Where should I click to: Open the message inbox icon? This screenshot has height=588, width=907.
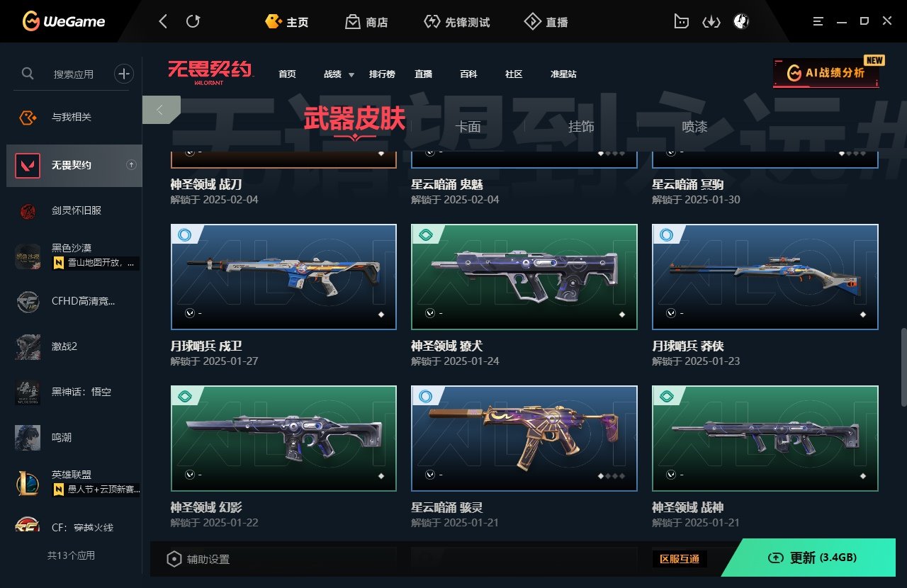coord(681,22)
